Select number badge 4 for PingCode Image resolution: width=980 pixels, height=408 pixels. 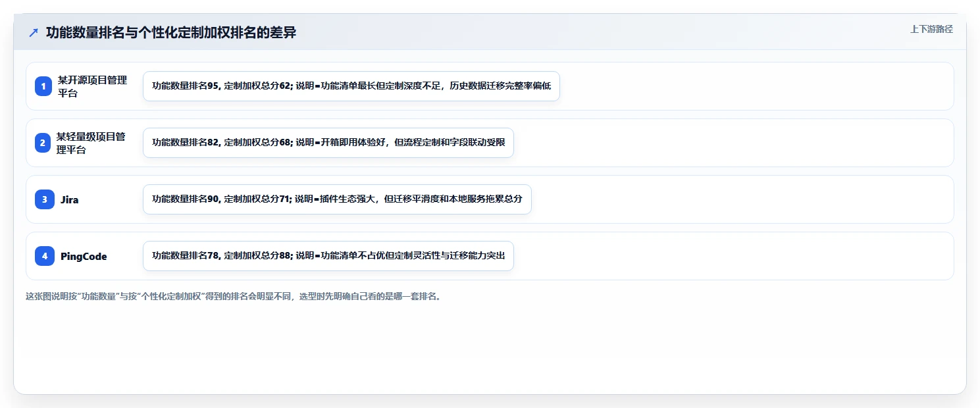(45, 256)
